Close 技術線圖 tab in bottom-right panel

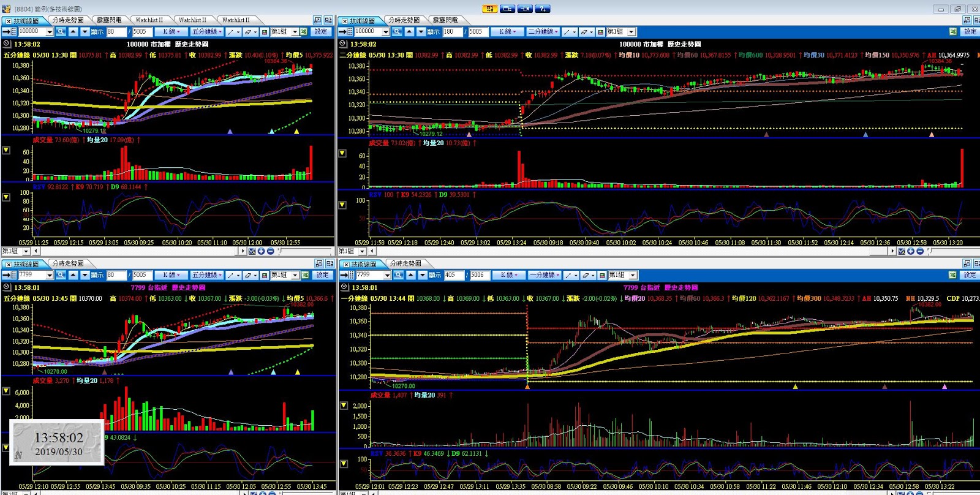pyautogui.click(x=346, y=265)
